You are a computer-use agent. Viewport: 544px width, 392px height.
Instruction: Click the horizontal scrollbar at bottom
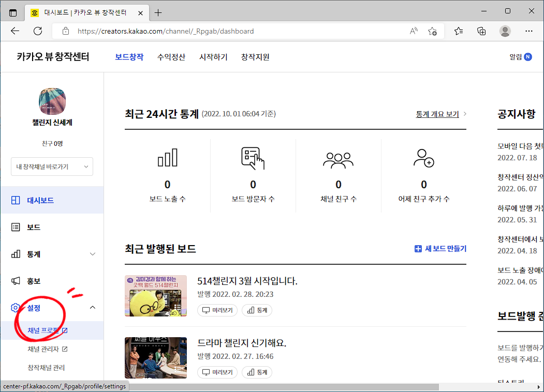pos(284,387)
